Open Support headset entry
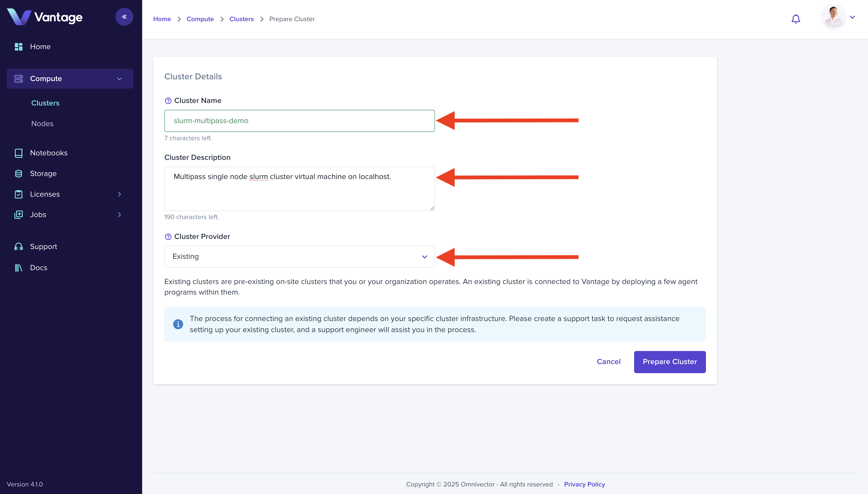The height and width of the screenshot is (494, 868). click(x=43, y=247)
